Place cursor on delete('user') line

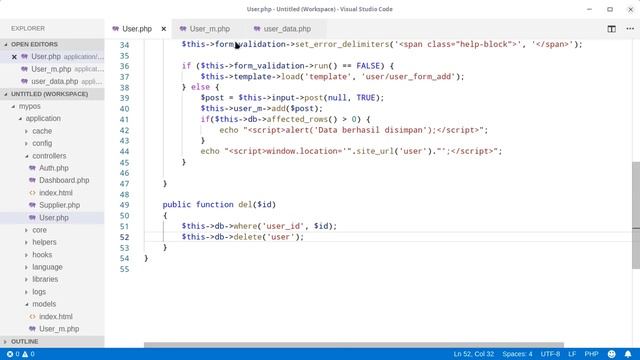[243, 237]
